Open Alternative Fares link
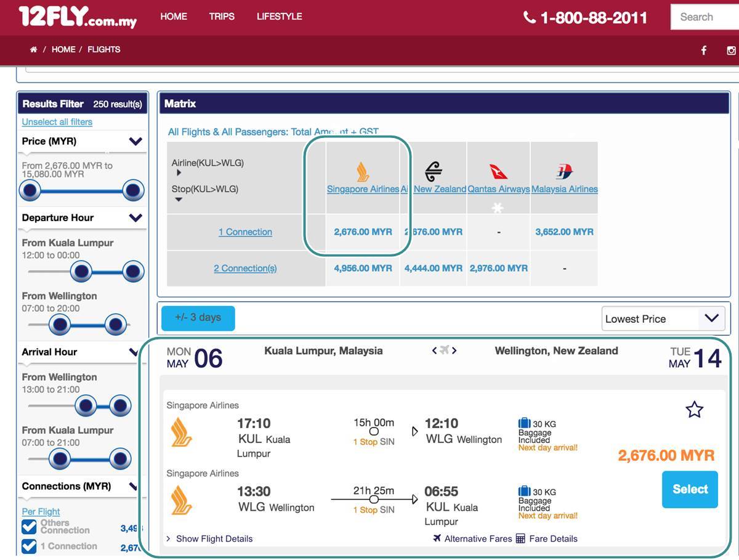The image size is (739, 560). [x=479, y=538]
